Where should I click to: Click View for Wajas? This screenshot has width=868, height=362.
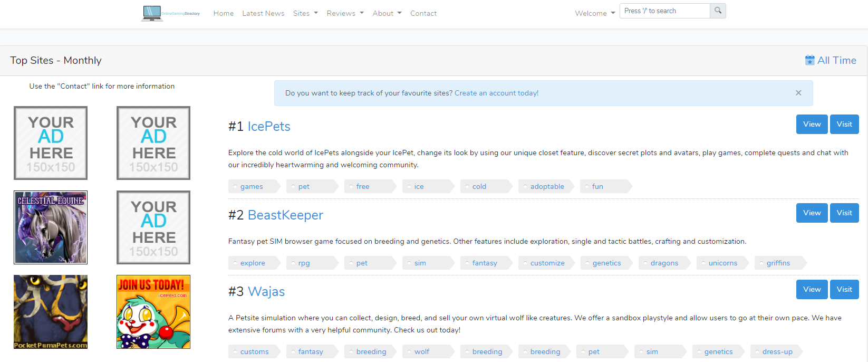coord(812,289)
